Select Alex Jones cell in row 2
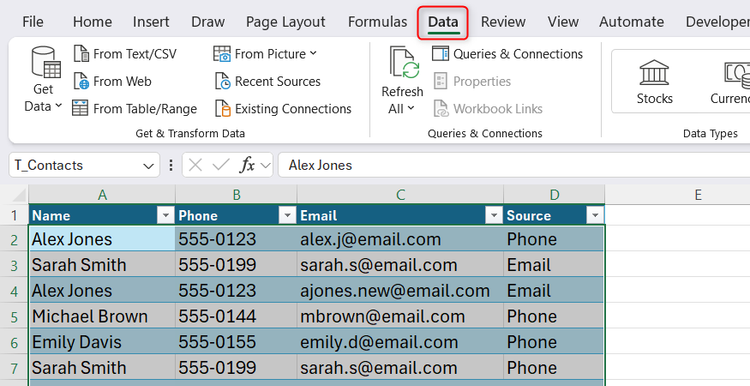 tap(102, 239)
